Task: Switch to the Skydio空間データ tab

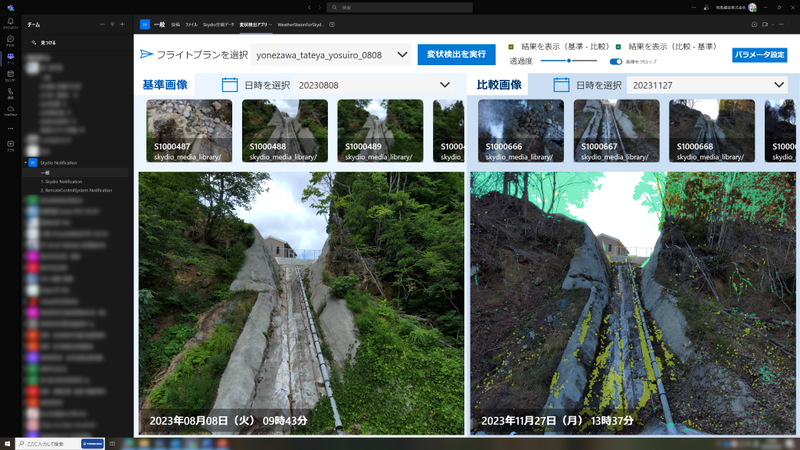Action: click(217, 24)
